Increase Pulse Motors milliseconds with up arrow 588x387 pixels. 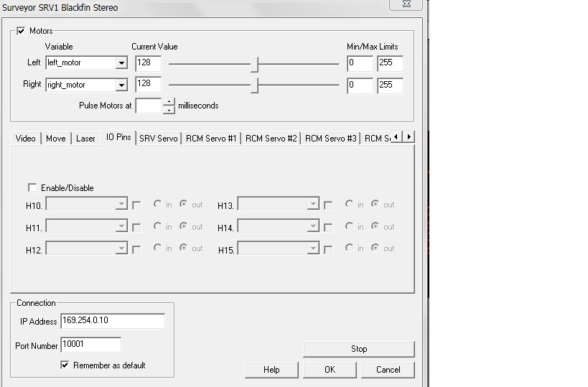(x=169, y=102)
